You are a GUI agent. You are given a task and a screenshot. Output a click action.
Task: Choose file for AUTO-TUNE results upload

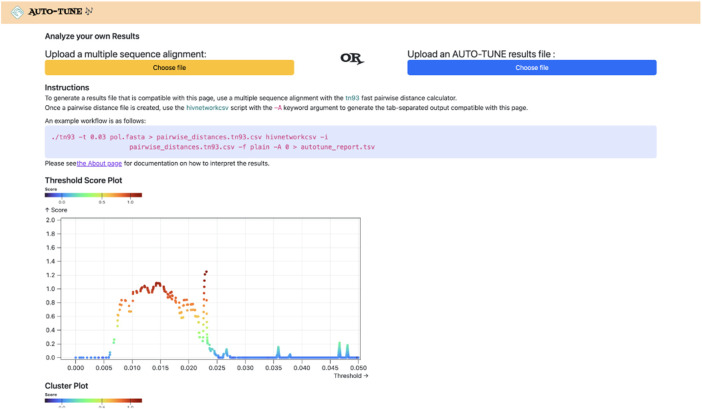[531, 68]
